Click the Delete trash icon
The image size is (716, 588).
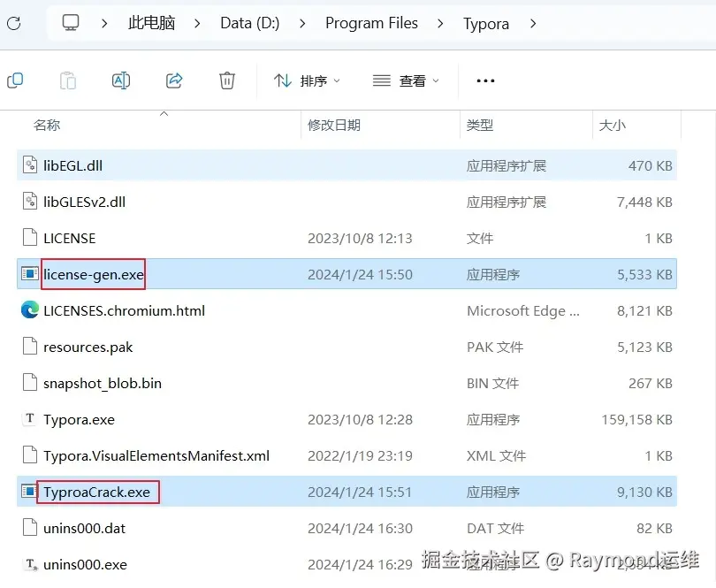click(x=227, y=80)
